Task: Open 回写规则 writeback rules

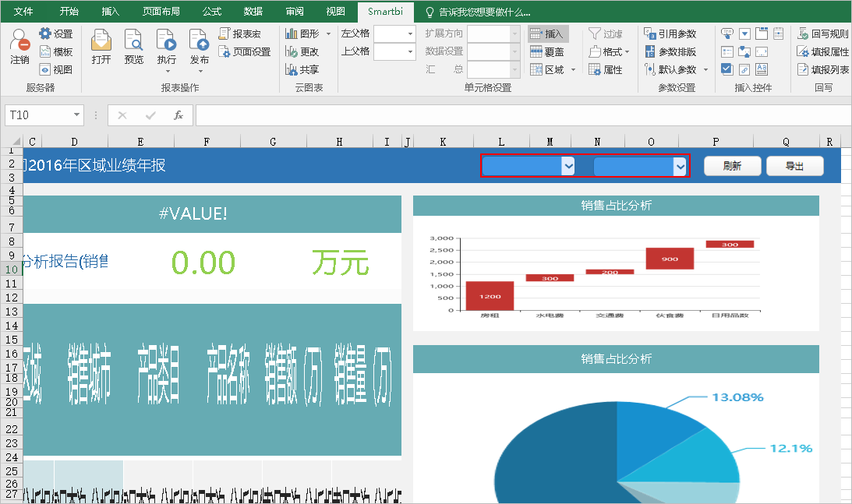Action: point(822,33)
